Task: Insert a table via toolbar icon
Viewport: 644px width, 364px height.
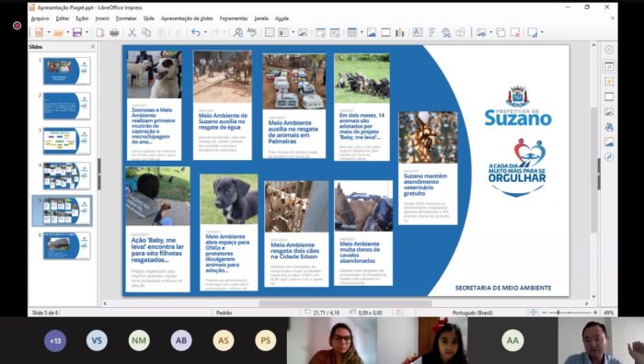Action: 352,32
